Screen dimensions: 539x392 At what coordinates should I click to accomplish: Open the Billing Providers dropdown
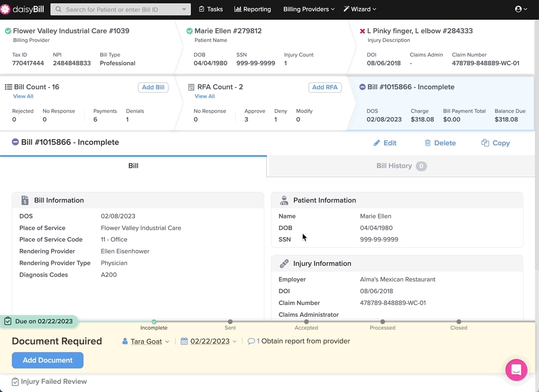(x=308, y=9)
